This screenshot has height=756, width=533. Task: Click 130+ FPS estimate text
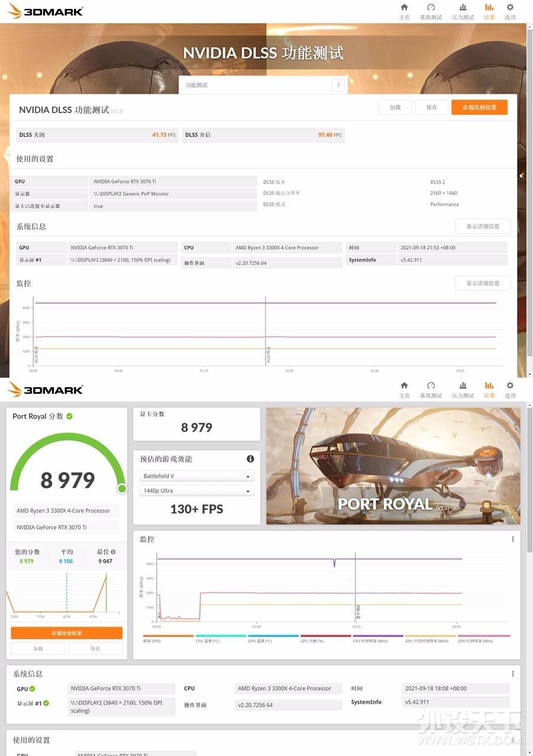pos(197,509)
